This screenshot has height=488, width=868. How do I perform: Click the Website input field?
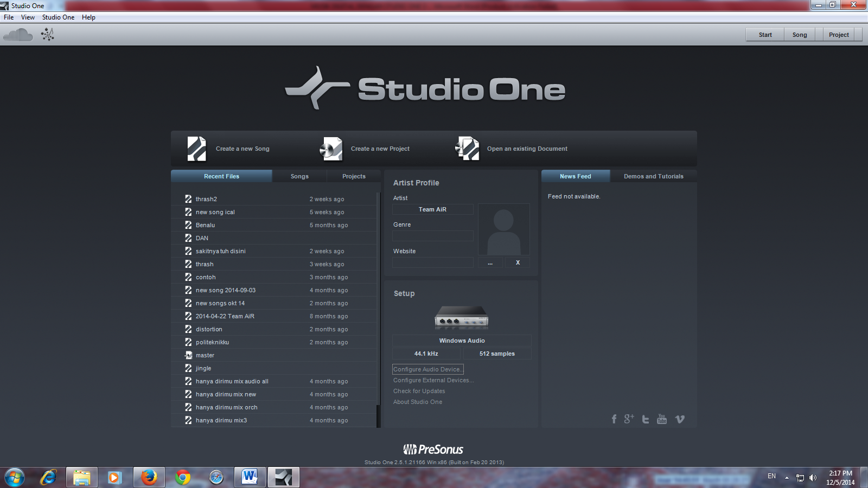tap(433, 262)
